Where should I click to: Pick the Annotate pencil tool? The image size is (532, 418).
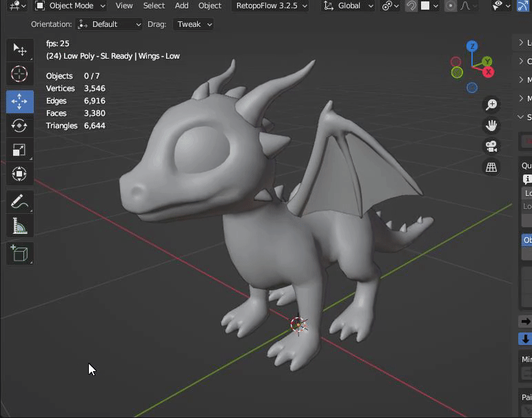point(19,202)
